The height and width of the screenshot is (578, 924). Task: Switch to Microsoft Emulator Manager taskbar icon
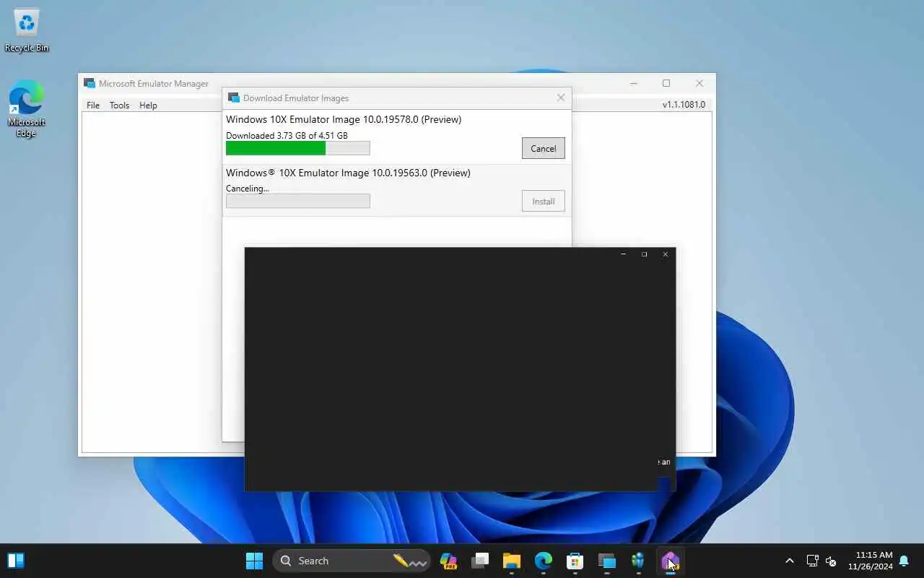(x=607, y=561)
